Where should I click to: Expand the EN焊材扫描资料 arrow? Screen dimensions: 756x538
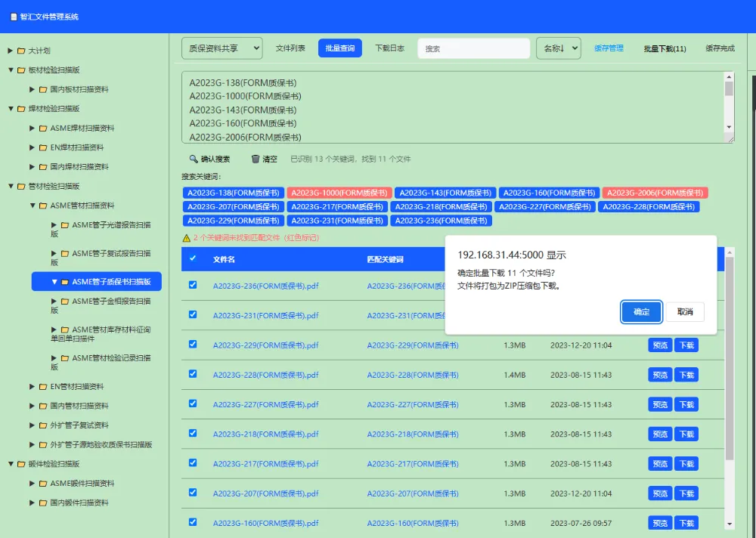(x=32, y=147)
